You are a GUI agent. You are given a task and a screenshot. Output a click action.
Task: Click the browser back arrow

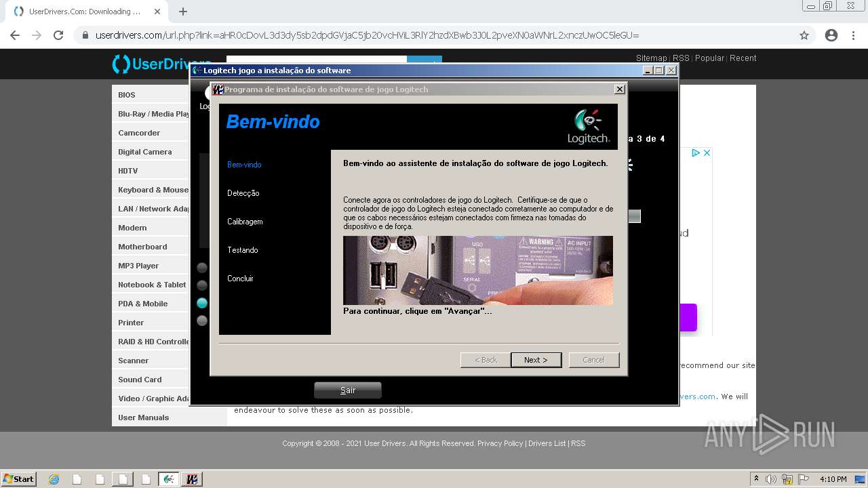15,35
